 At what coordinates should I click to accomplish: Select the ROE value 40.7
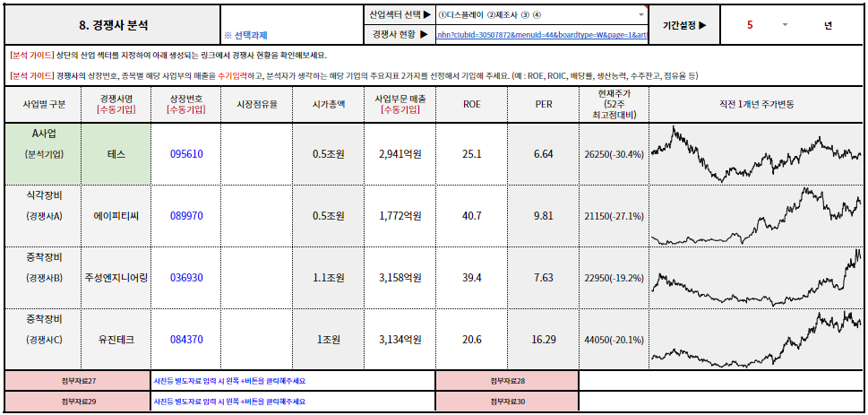[x=472, y=216]
